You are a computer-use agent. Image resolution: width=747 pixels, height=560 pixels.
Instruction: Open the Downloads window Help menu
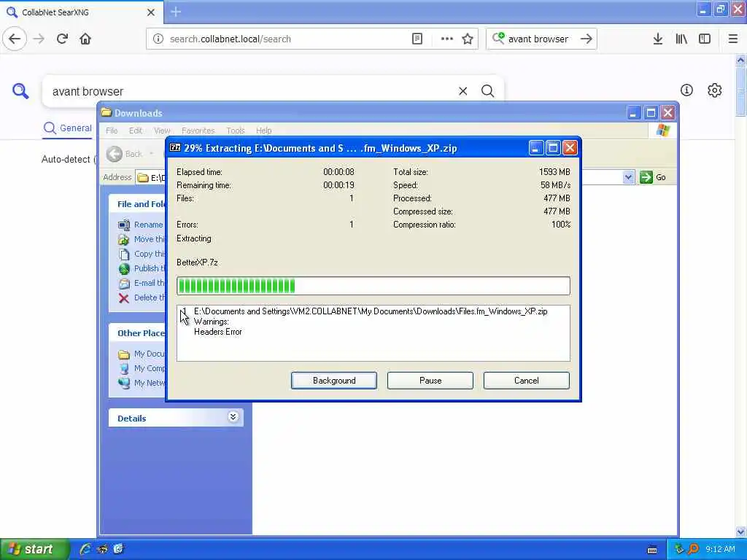[x=263, y=131]
